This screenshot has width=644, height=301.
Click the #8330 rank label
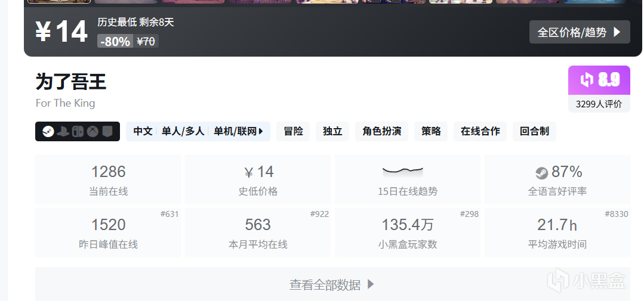[617, 214]
